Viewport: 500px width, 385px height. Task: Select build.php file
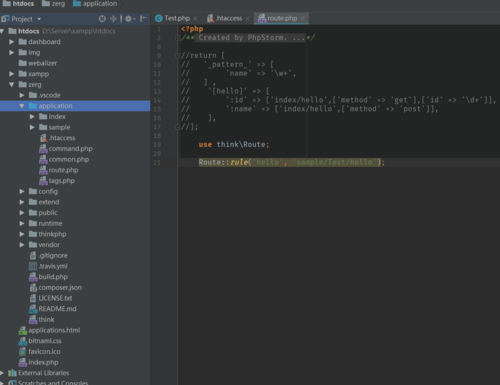pos(48,277)
